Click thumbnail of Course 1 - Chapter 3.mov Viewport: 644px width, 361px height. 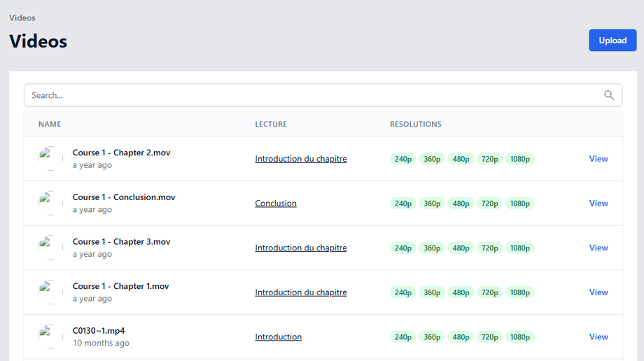click(50, 248)
